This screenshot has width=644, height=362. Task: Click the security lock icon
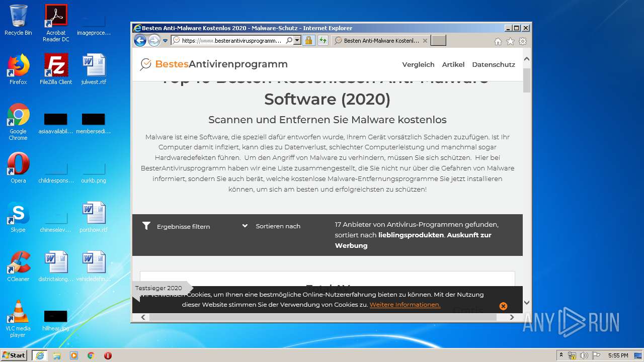309,41
